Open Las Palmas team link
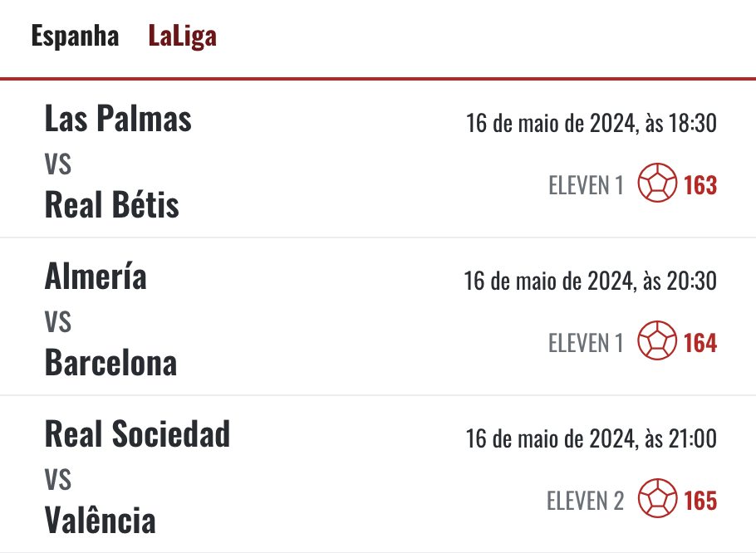 point(118,119)
